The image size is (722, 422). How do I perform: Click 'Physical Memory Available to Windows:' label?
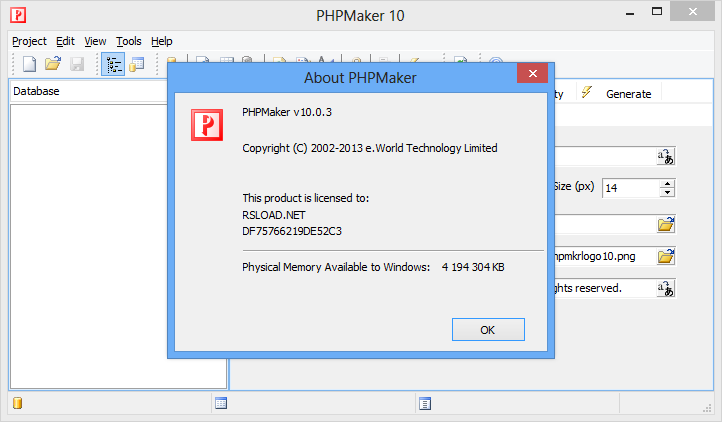pyautogui.click(x=336, y=267)
